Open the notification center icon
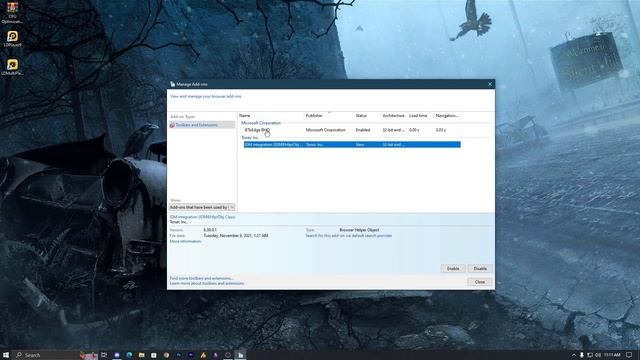This screenshot has height=360, width=640. click(x=629, y=355)
